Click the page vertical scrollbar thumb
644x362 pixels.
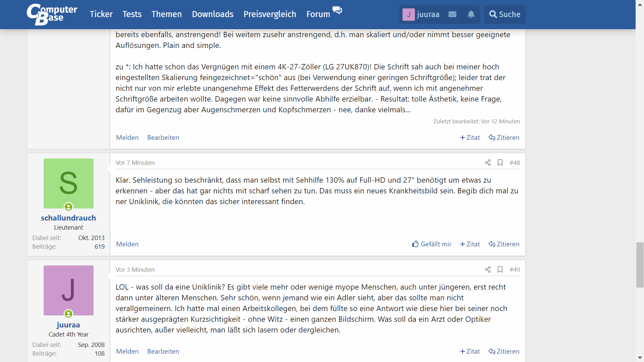click(640, 265)
